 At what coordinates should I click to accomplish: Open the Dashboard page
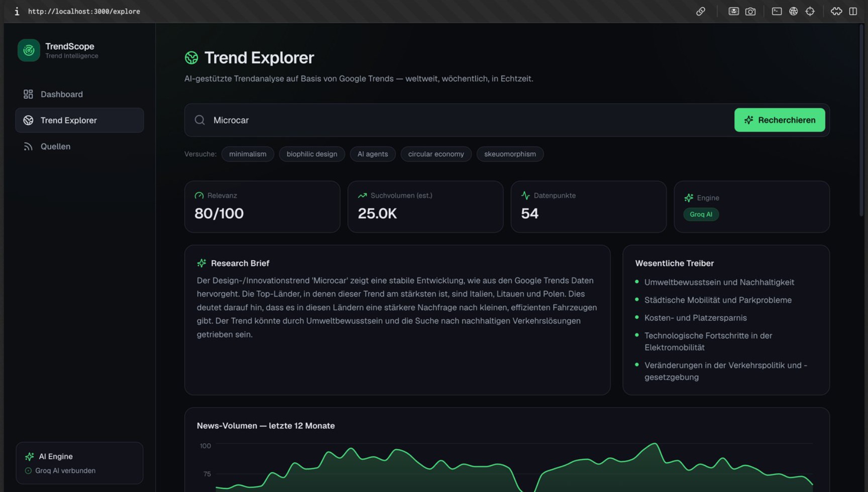click(x=79, y=94)
